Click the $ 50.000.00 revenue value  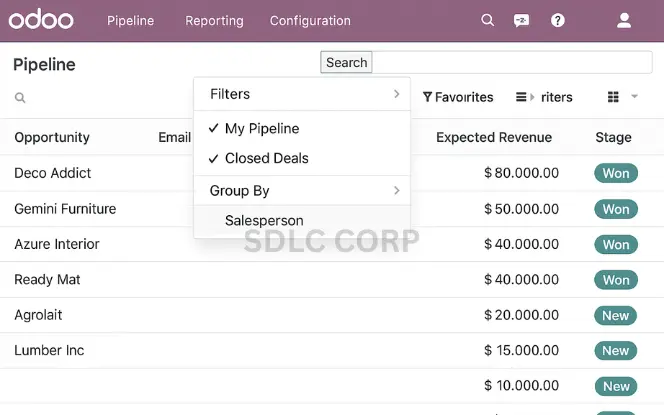[521, 209]
